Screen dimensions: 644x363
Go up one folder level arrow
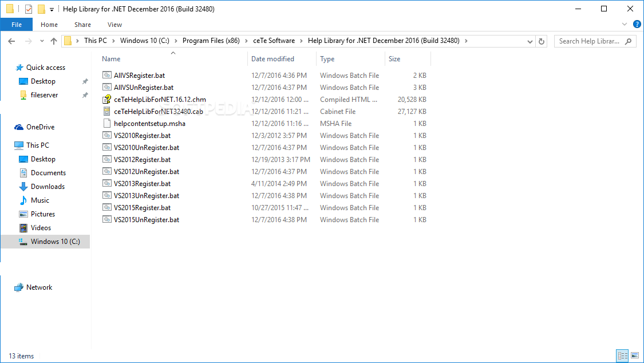tap(54, 41)
